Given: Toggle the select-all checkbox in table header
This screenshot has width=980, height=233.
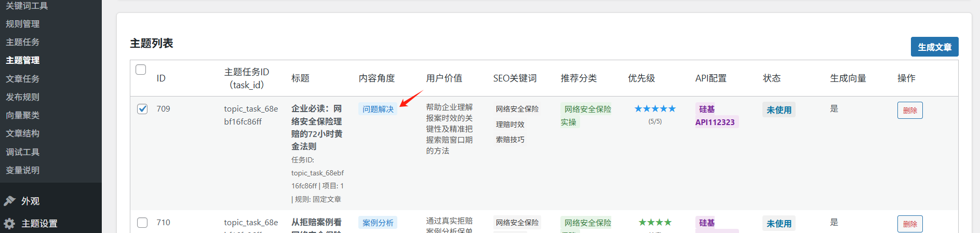Looking at the screenshot, I should (x=141, y=70).
